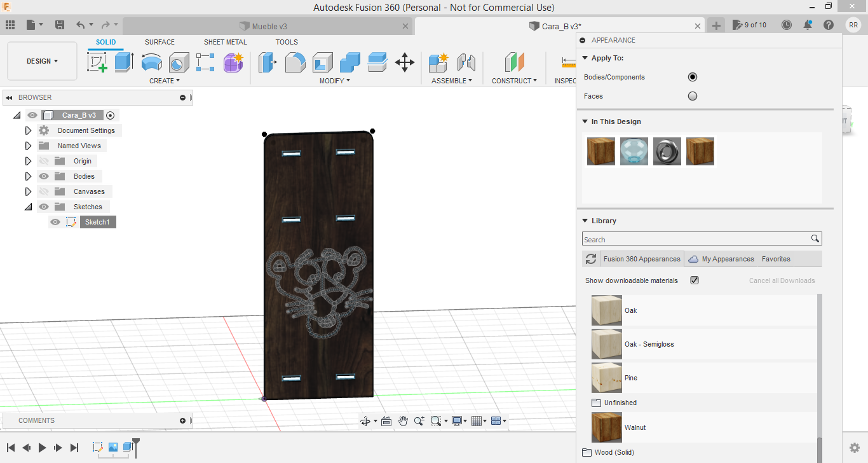This screenshot has height=463, width=868.
Task: Open a new design tab
Action: 716,25
